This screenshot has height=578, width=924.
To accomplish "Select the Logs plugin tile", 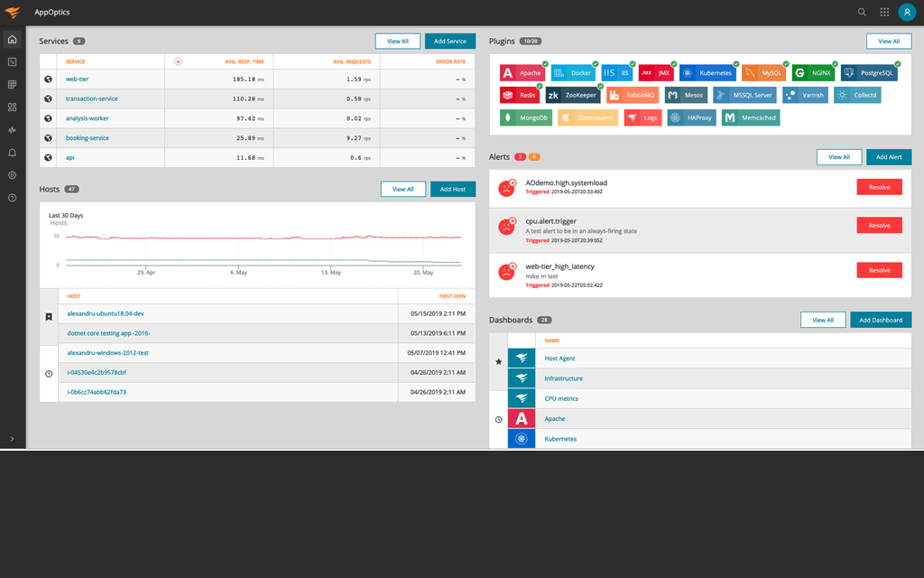I will [642, 117].
